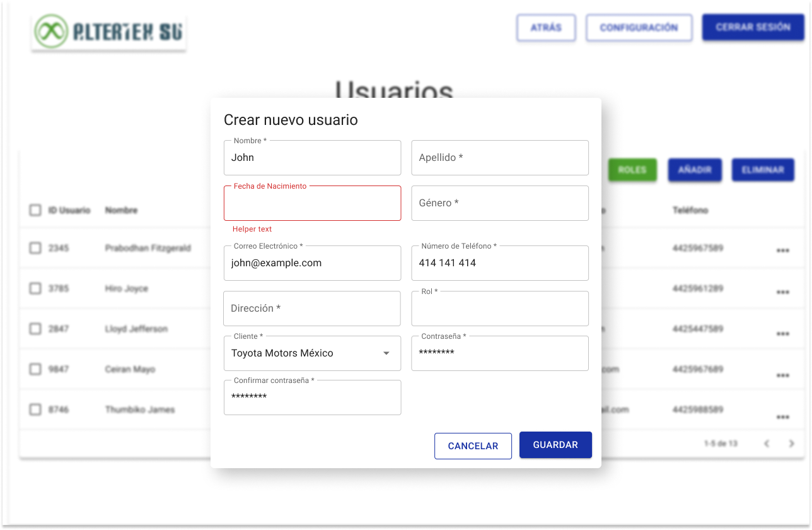The width and height of the screenshot is (812, 530).
Task: Go to the previous table page
Action: coord(767,444)
